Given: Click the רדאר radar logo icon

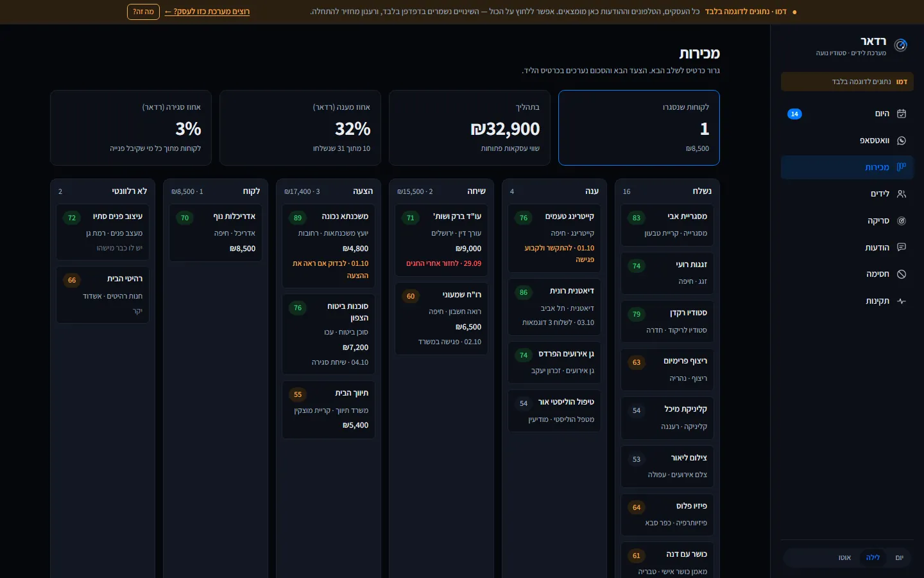Looking at the screenshot, I should pos(901,45).
